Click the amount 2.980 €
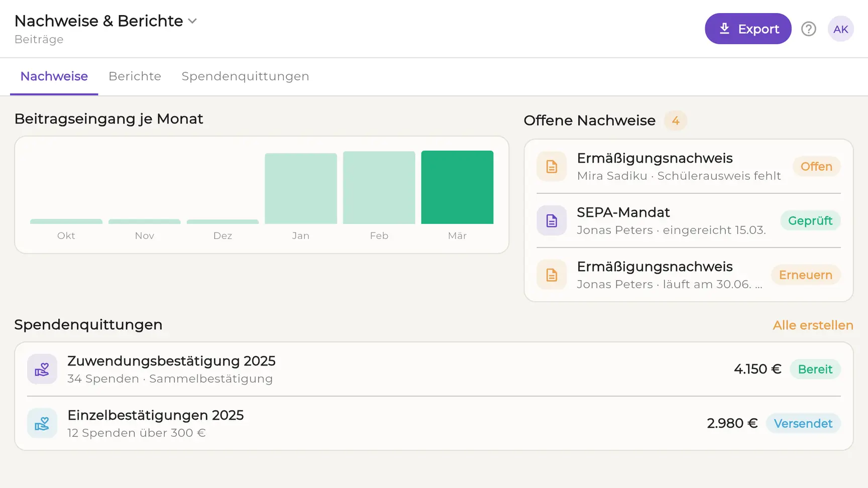This screenshot has height=488, width=868. [732, 423]
